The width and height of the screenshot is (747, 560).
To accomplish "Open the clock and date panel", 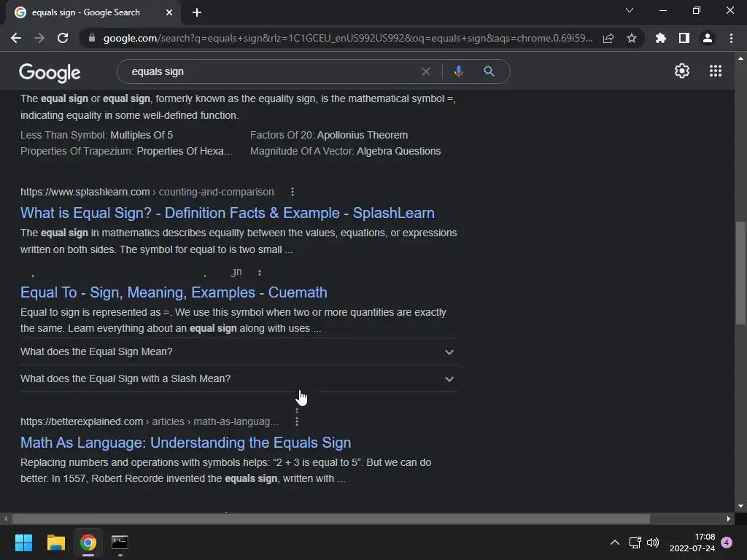I will tap(692, 542).
